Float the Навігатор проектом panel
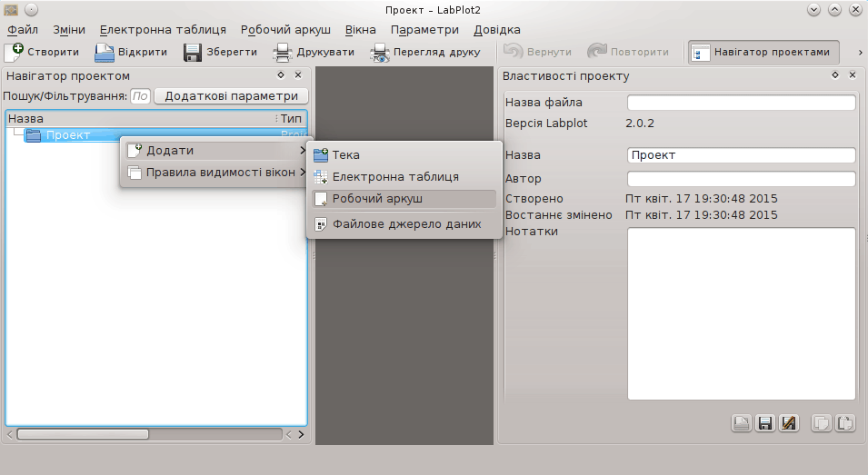The image size is (868, 475). pyautogui.click(x=282, y=75)
